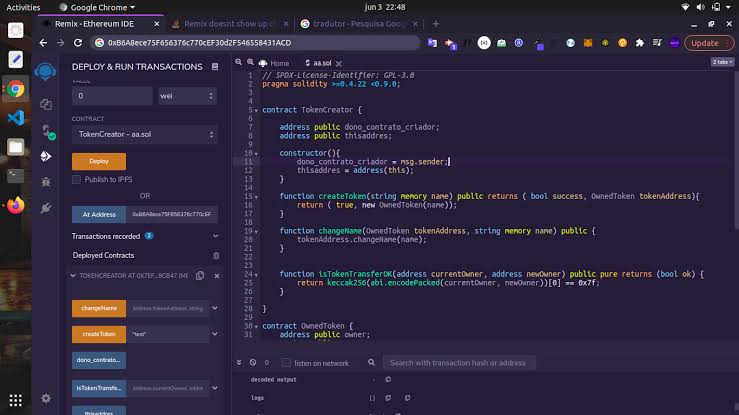Screen dimensions: 739x415
Task: Focus the At Address contract address field
Action: tap(172, 214)
